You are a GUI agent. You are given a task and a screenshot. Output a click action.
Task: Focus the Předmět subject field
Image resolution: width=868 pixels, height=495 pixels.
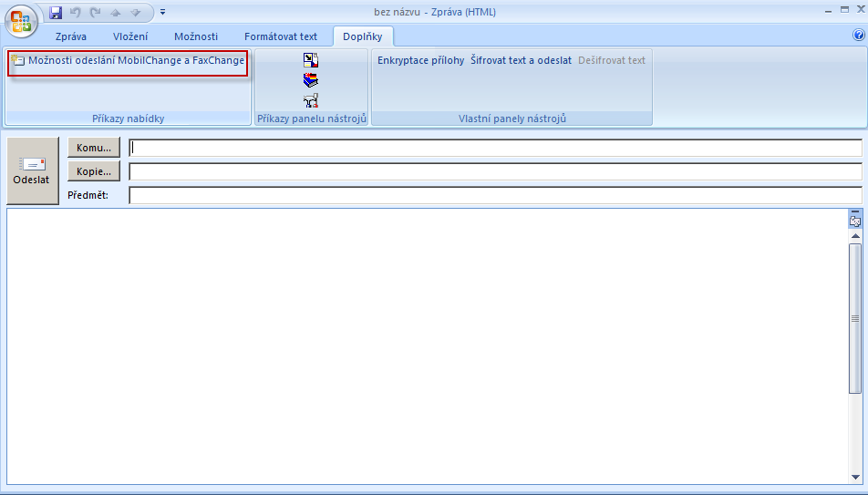pyautogui.click(x=495, y=195)
